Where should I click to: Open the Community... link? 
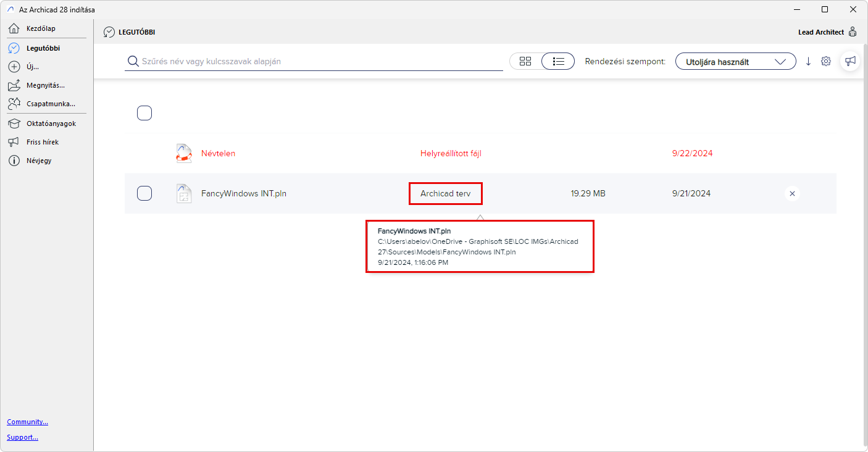tap(27, 422)
